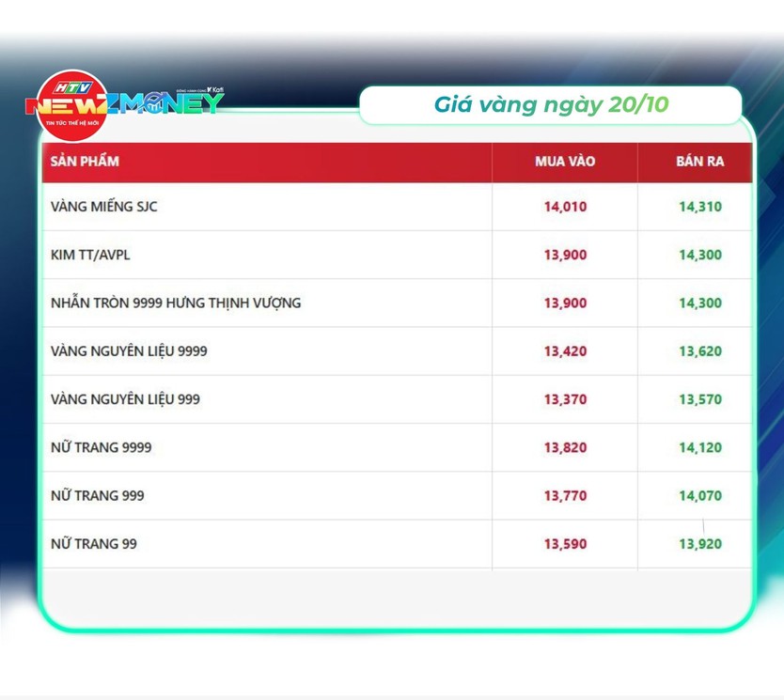Click the 'MUA VÀO' column header
The width and height of the screenshot is (784, 700).
tap(565, 161)
